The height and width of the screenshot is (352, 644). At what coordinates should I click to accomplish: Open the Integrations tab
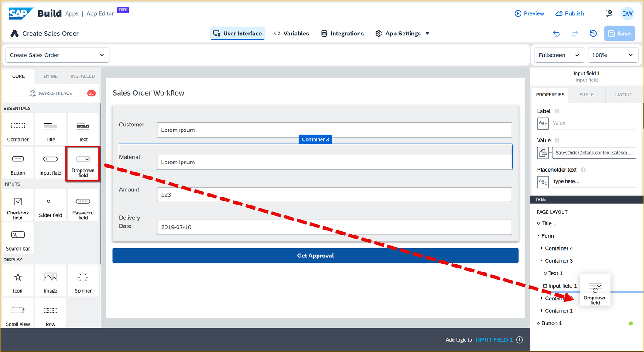(343, 34)
